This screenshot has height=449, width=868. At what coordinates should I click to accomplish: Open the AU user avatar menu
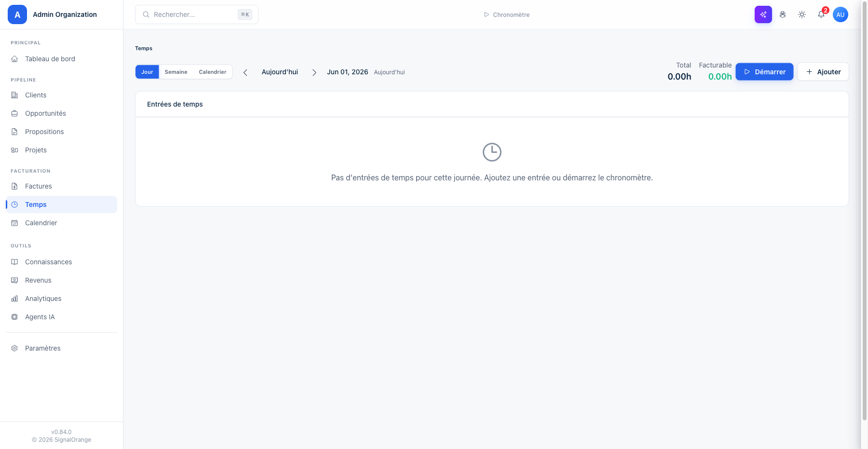(x=841, y=14)
